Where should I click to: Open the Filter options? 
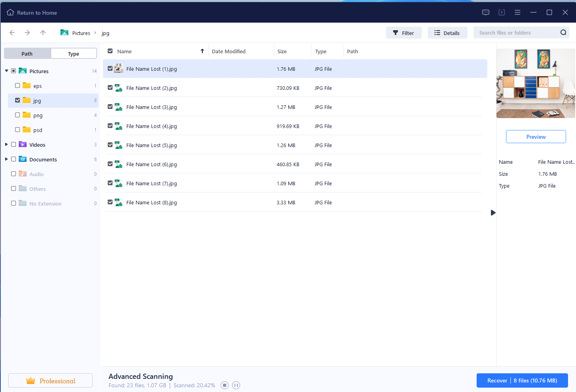(x=403, y=33)
